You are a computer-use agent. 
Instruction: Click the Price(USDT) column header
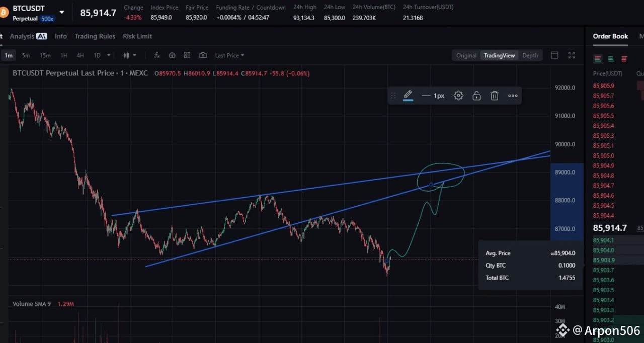[608, 73]
